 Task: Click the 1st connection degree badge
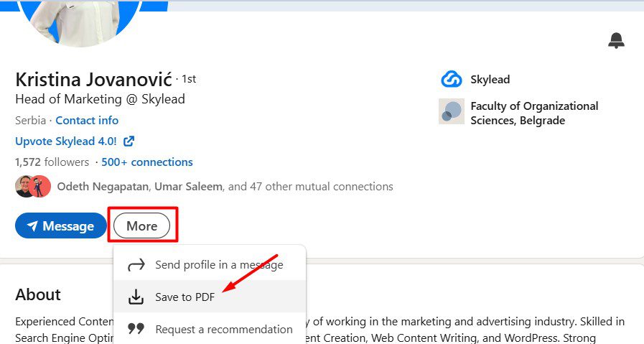pyautogui.click(x=189, y=79)
